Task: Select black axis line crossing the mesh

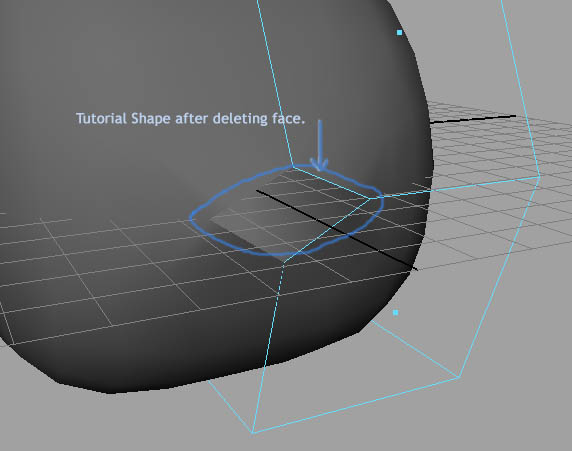Action: [x=336, y=230]
